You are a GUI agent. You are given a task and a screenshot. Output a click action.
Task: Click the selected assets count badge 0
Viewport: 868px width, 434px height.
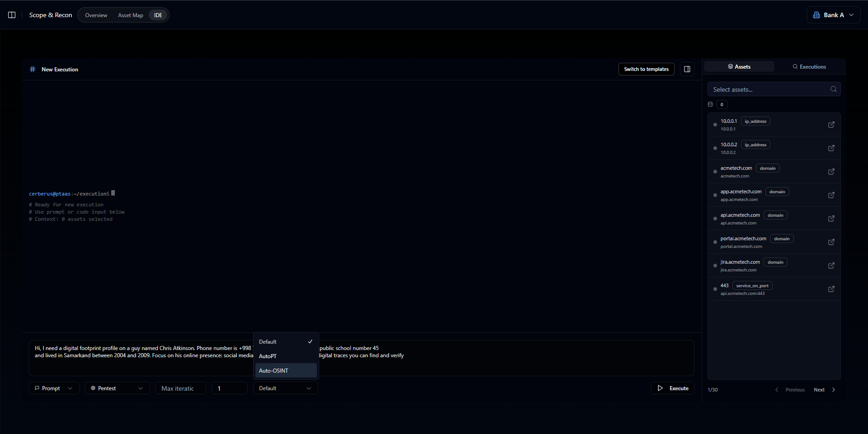tap(722, 104)
